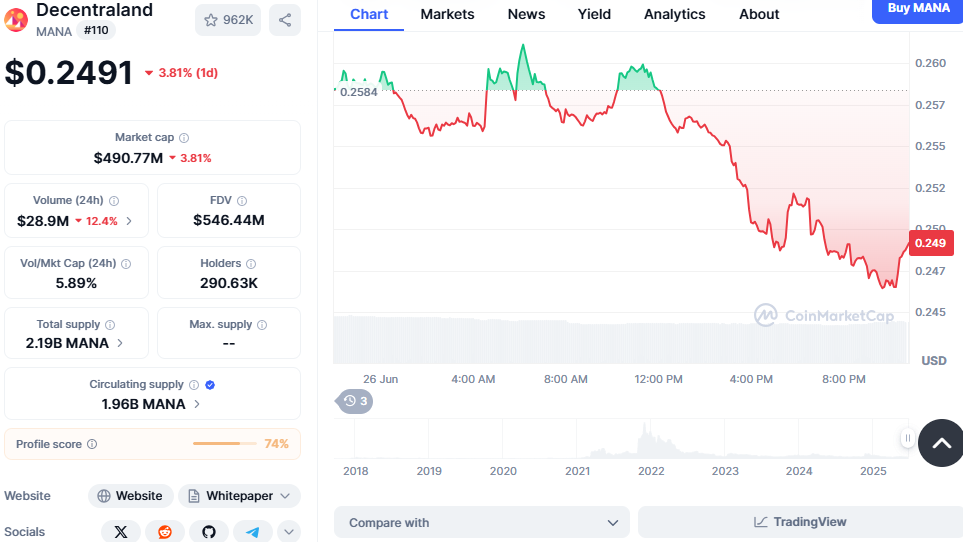The width and height of the screenshot is (963, 542).
Task: Click the 0.249 current price label
Action: (x=930, y=243)
